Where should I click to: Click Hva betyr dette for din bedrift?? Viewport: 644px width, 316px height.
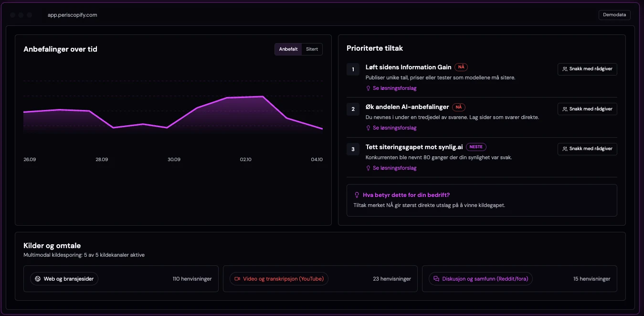(406, 195)
